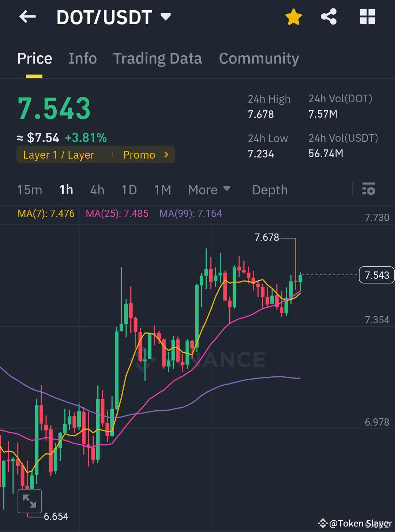The height and width of the screenshot is (532, 395).
Task: Show the Depth view
Action: 270,190
